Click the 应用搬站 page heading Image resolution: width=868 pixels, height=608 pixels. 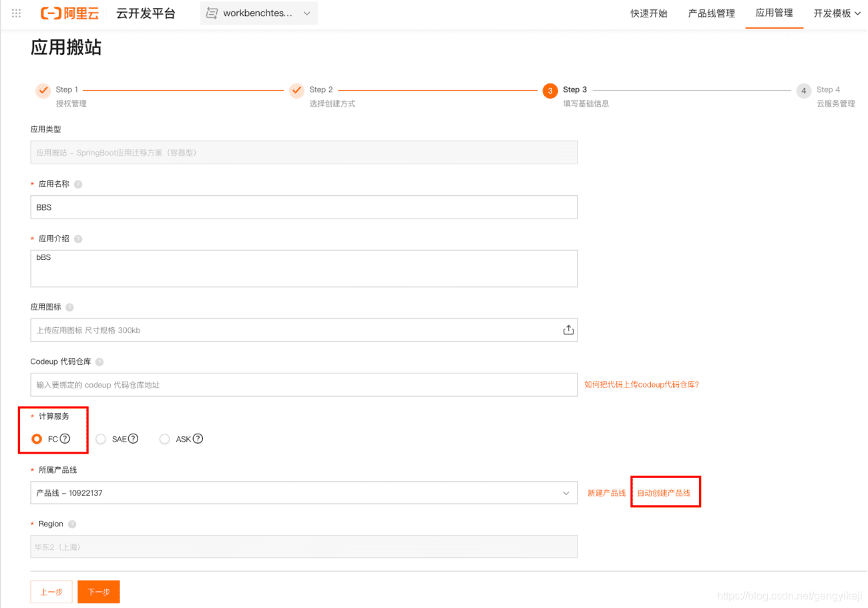[66, 47]
